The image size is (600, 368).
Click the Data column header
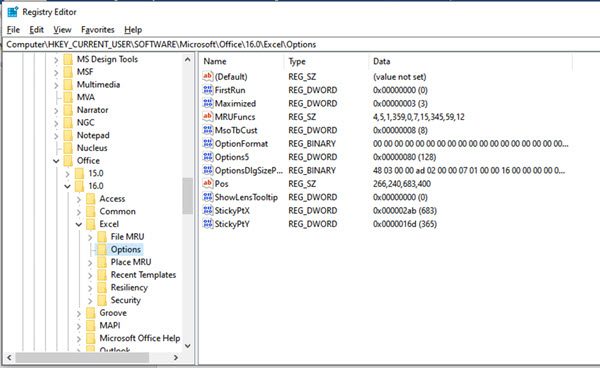tap(471, 61)
